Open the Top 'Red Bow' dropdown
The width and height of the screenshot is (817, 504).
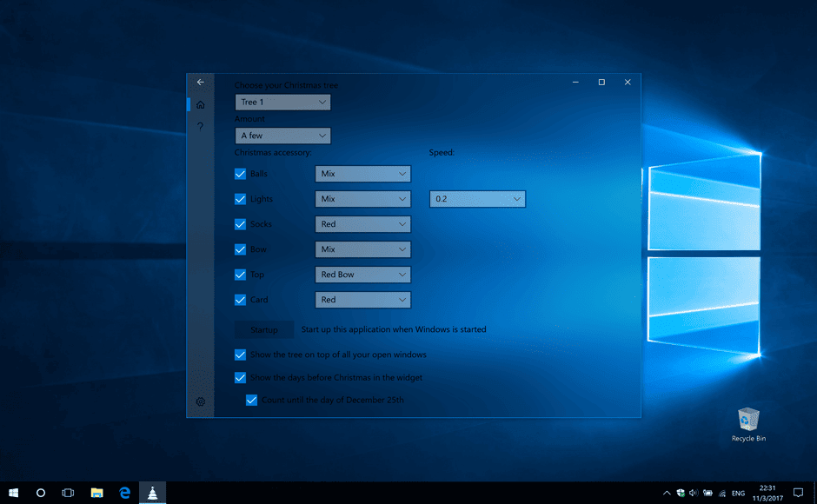point(362,275)
